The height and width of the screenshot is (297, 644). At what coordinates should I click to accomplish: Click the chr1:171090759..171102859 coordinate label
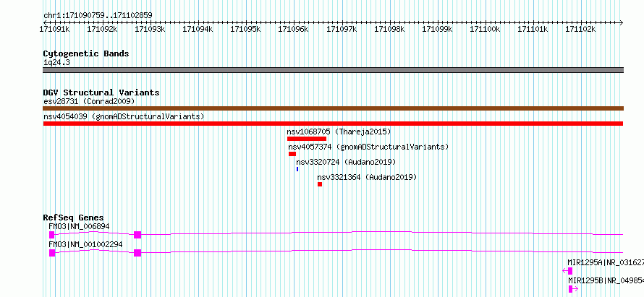(x=98, y=16)
